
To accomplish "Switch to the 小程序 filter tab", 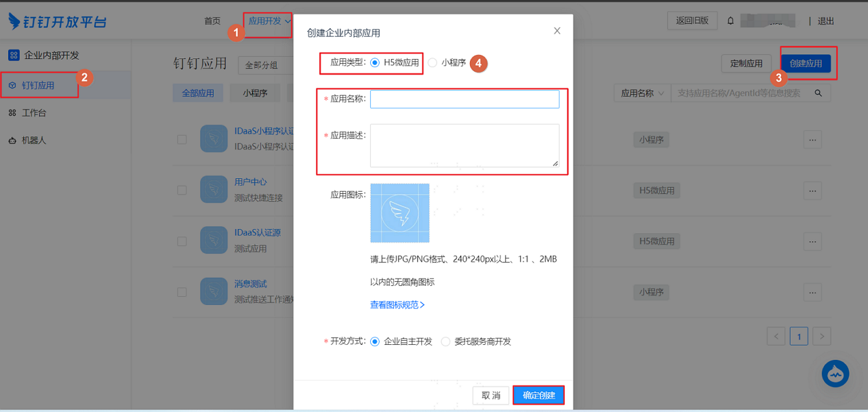I will 255,93.
